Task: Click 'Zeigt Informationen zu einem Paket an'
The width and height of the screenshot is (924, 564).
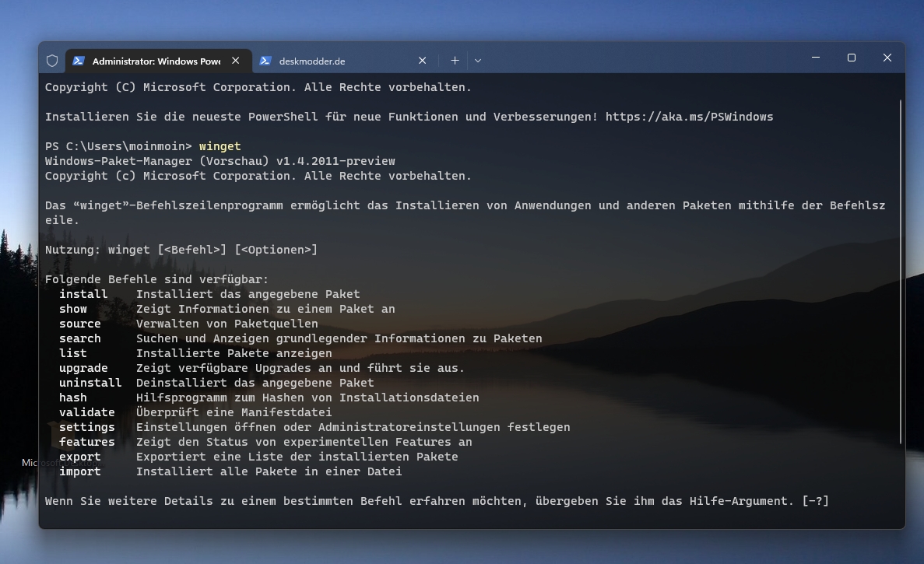Action: [x=265, y=309]
